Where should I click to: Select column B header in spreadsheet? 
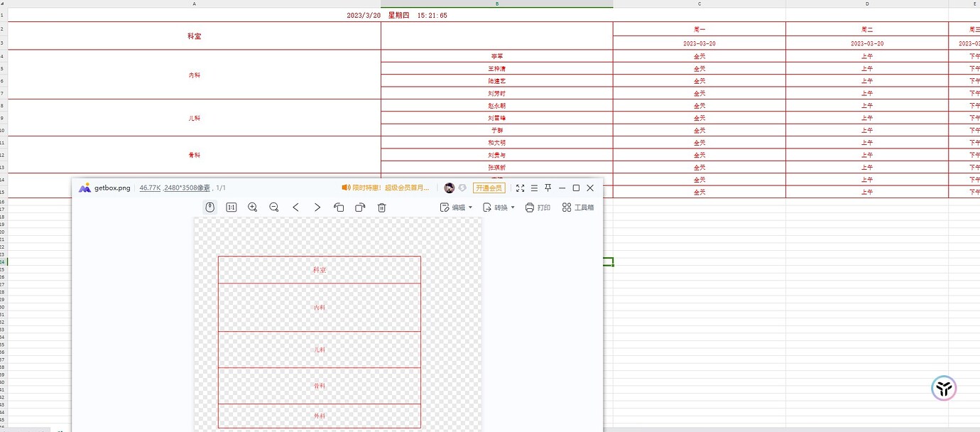497,4
